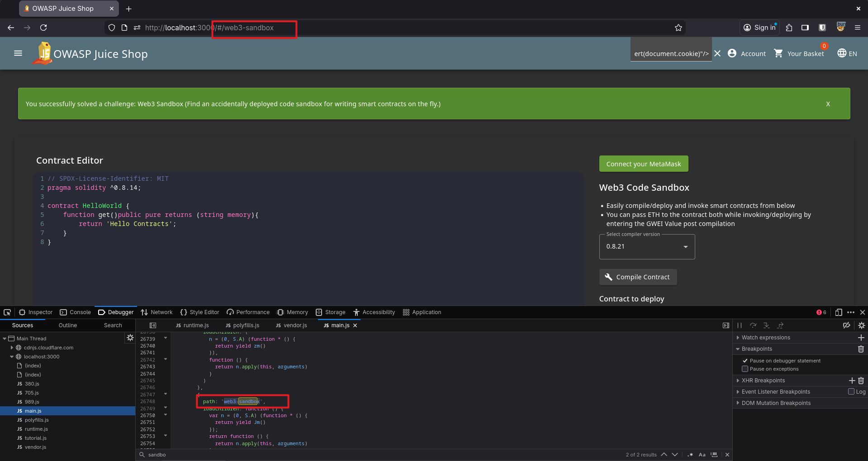Open the vendor.js editor tab

(x=291, y=325)
